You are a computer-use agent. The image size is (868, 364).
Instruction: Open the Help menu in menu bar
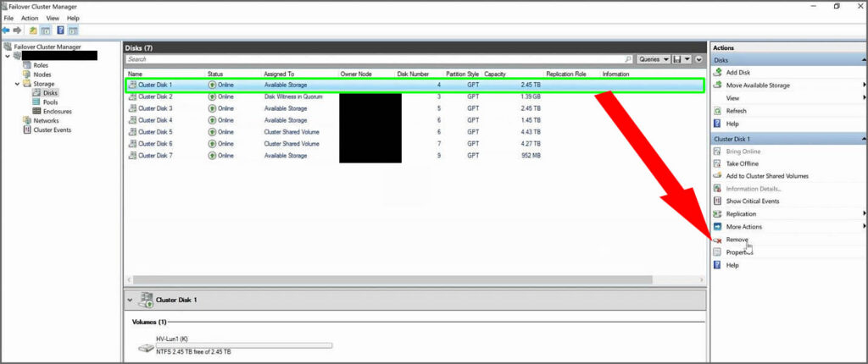[73, 19]
